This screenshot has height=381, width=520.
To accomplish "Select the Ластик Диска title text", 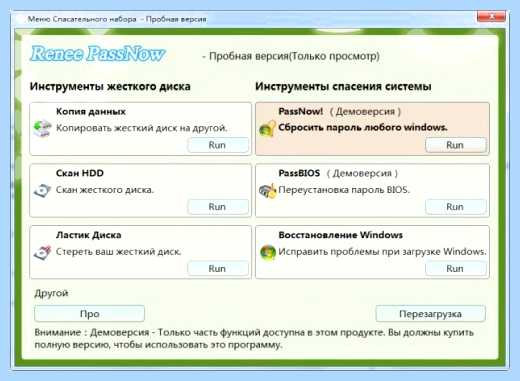I will (x=88, y=235).
